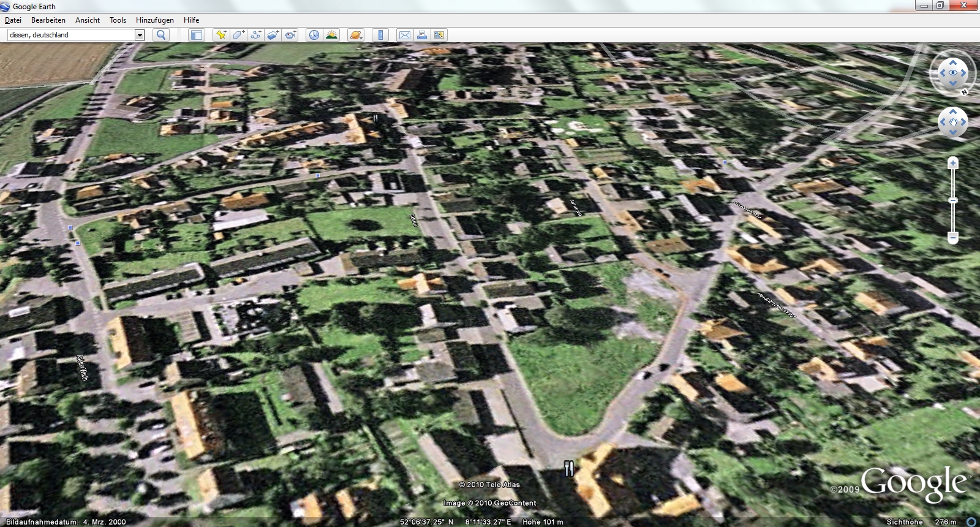Rotate view left with Look joystick arrow
This screenshot has width=980, height=527.
tap(942, 73)
